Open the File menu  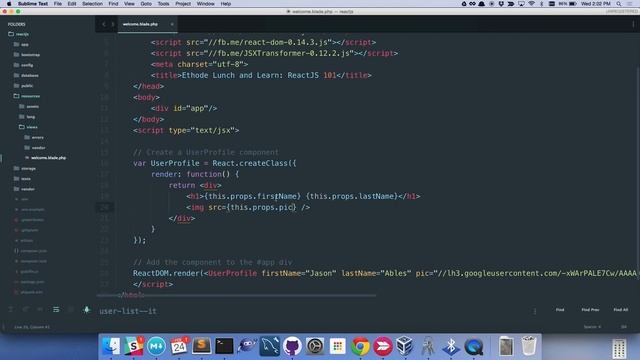pos(58,4)
